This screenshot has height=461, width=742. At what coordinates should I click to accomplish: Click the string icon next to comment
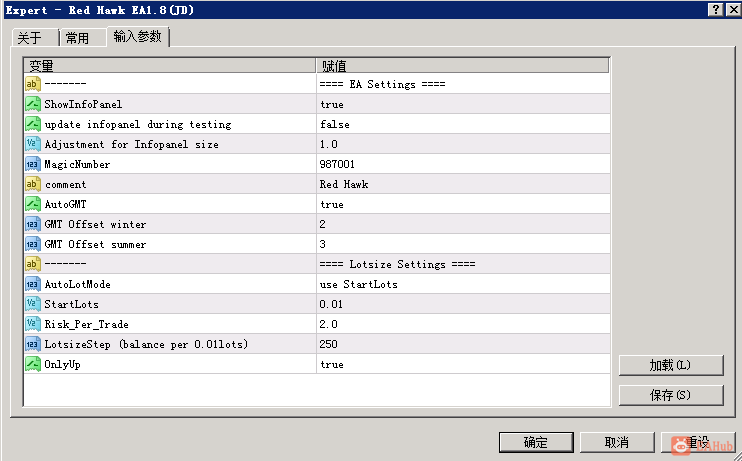pos(33,184)
